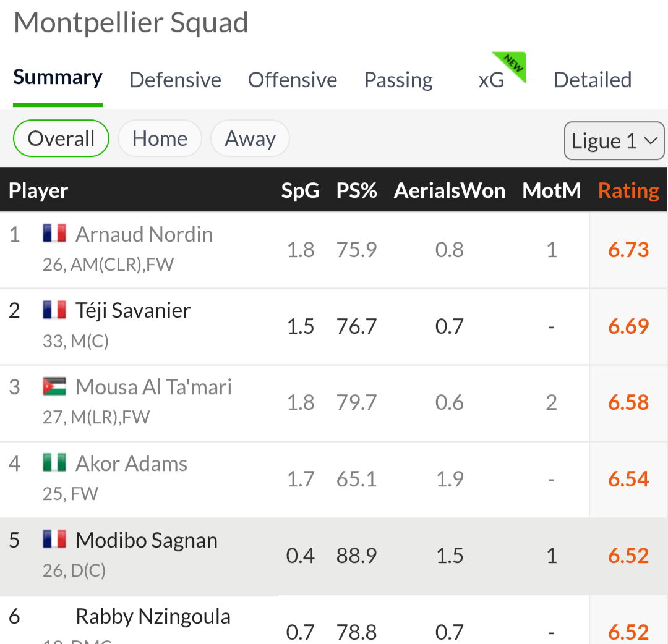
Task: Open the Ligue 1 competition dropdown
Action: (614, 141)
